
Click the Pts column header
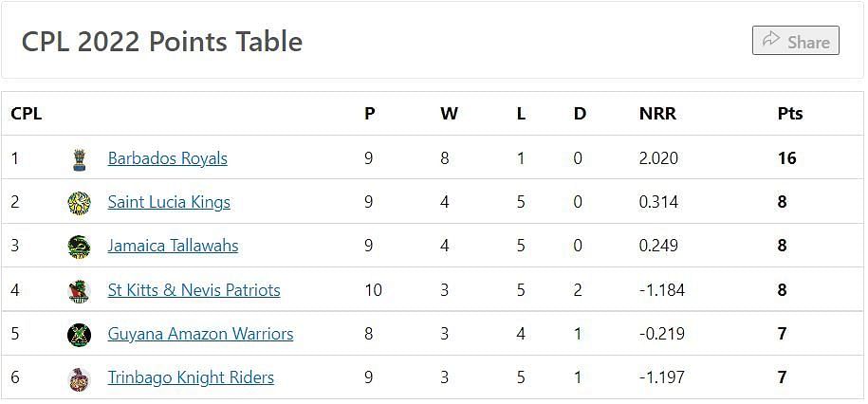790,114
